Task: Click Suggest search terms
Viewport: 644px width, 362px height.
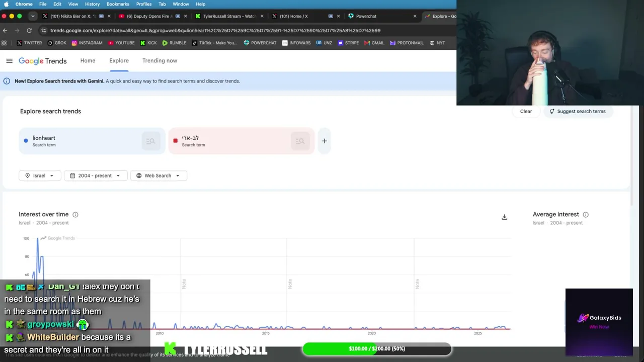Action: tap(577, 112)
